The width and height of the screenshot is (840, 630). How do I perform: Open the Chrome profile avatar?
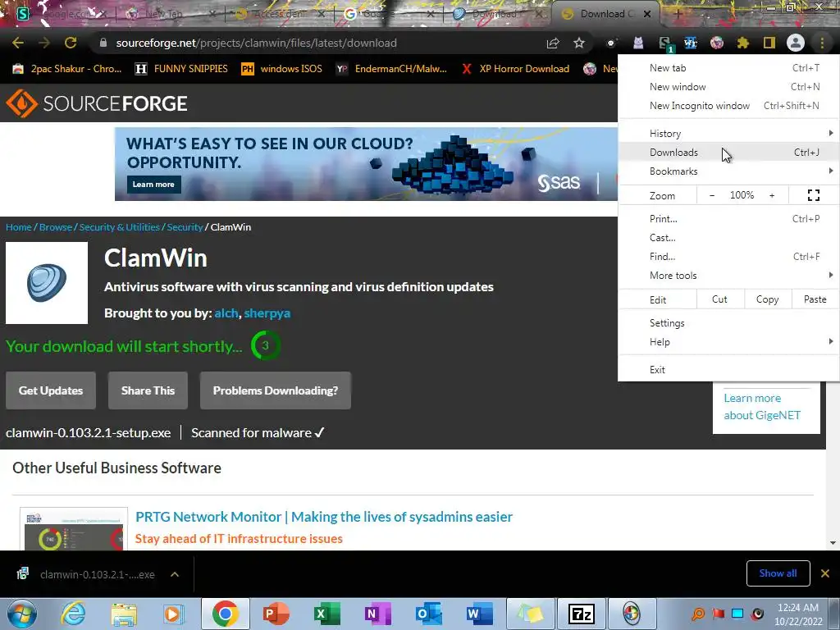[796, 43]
